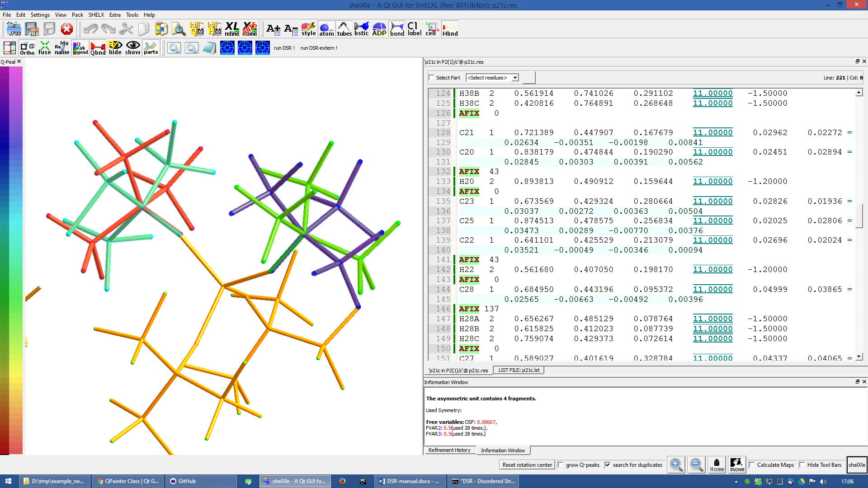Open the Select residues dropdown

click(492, 78)
